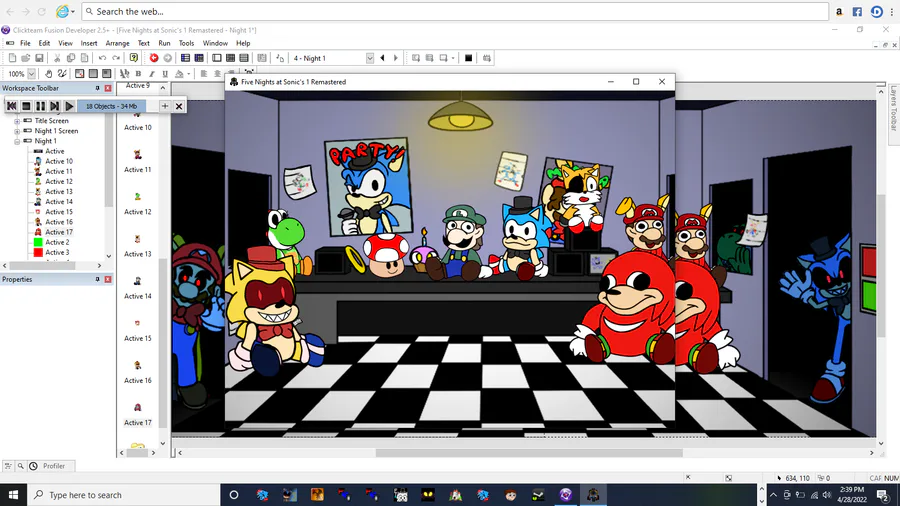This screenshot has width=900, height=506.
Task: Stop the running application preview
Action: (26, 106)
